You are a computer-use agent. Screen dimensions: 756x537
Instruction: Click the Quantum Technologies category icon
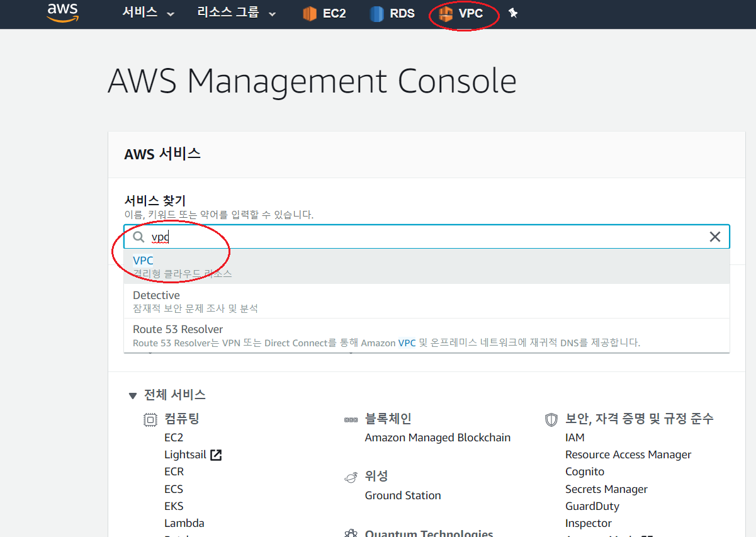pos(351,534)
